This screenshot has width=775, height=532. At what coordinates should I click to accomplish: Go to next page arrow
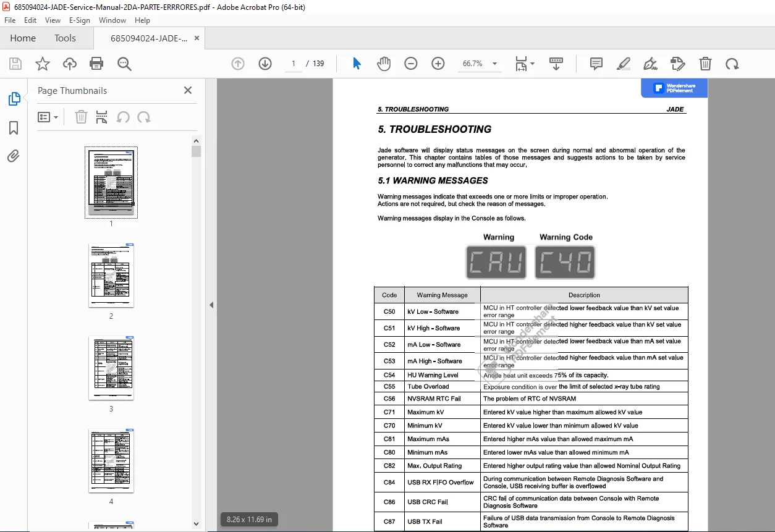(265, 64)
